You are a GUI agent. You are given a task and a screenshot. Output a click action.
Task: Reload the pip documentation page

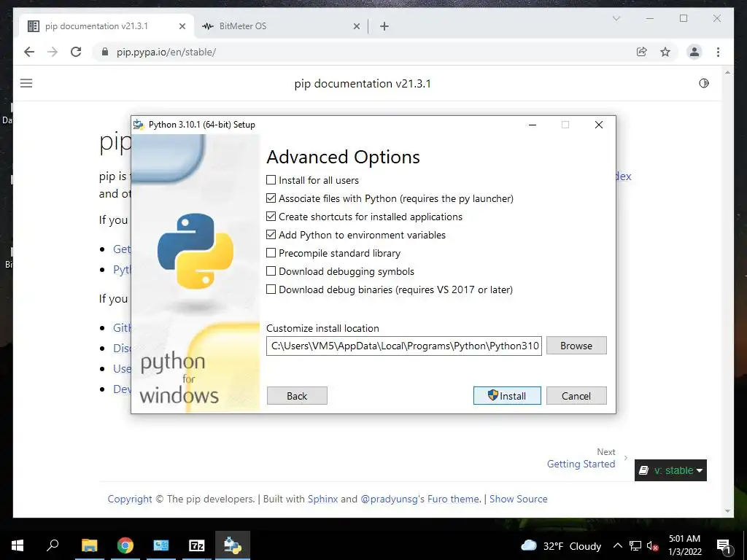pyautogui.click(x=76, y=52)
